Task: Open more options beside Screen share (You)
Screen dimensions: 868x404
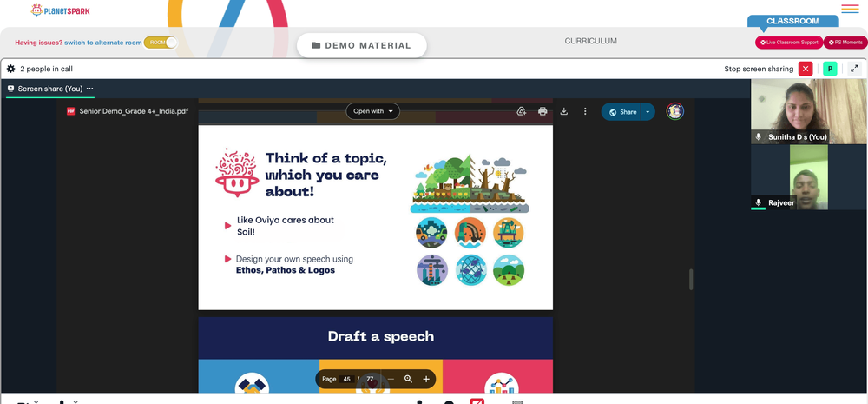Action: tap(89, 89)
